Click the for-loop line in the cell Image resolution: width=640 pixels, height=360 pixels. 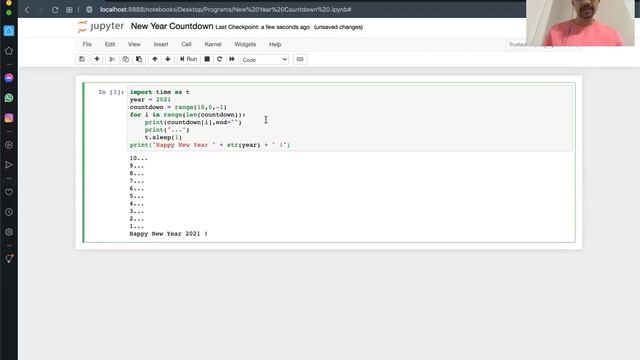[188, 115]
